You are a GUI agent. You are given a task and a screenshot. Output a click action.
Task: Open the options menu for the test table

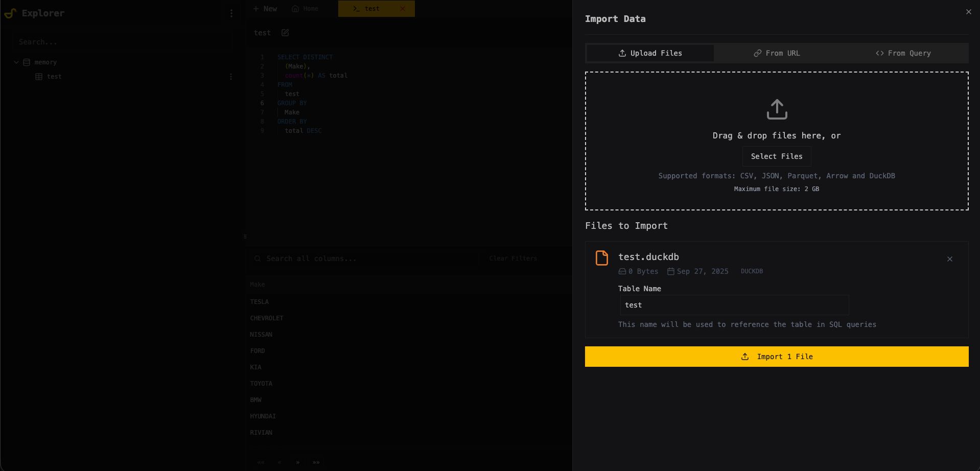(231, 76)
